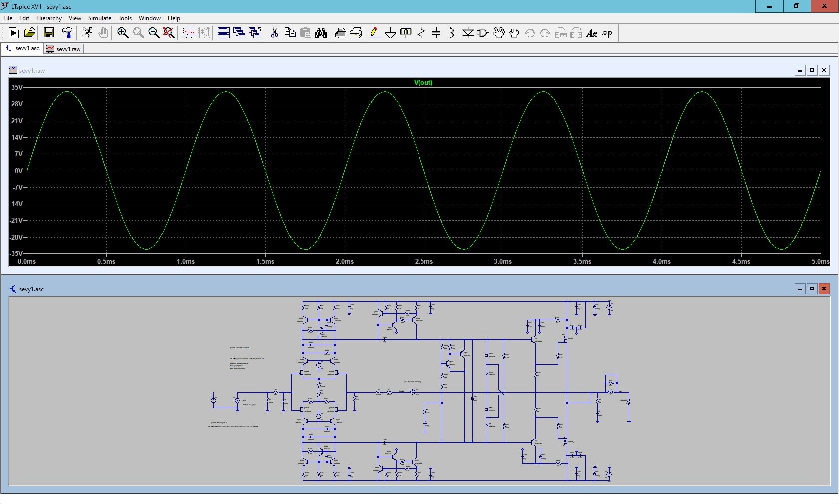This screenshot has height=504, width=839.
Task: Save the schematic with the floppy disk icon
Action: 49,33
